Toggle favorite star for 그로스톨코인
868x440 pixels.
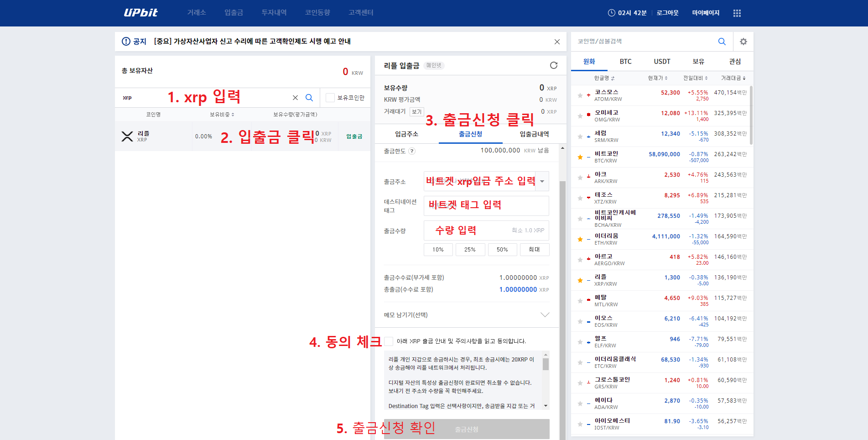coord(580,383)
